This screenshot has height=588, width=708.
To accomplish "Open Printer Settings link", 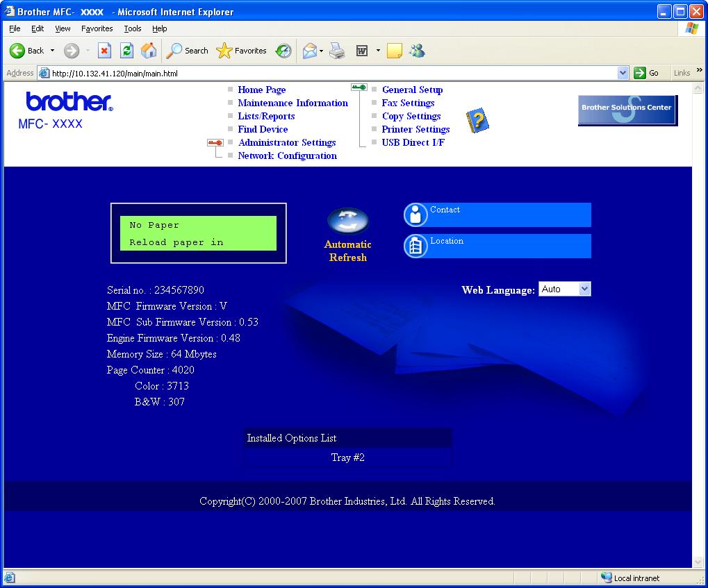I will (x=416, y=129).
